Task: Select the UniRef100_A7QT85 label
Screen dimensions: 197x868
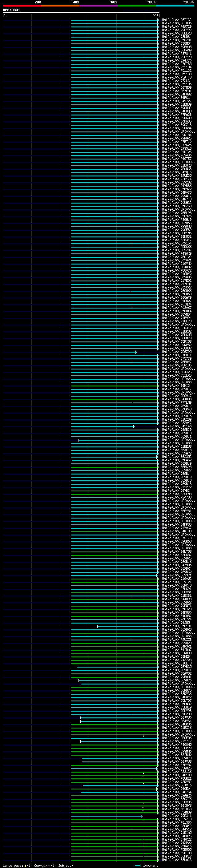Action: (x=177, y=64)
